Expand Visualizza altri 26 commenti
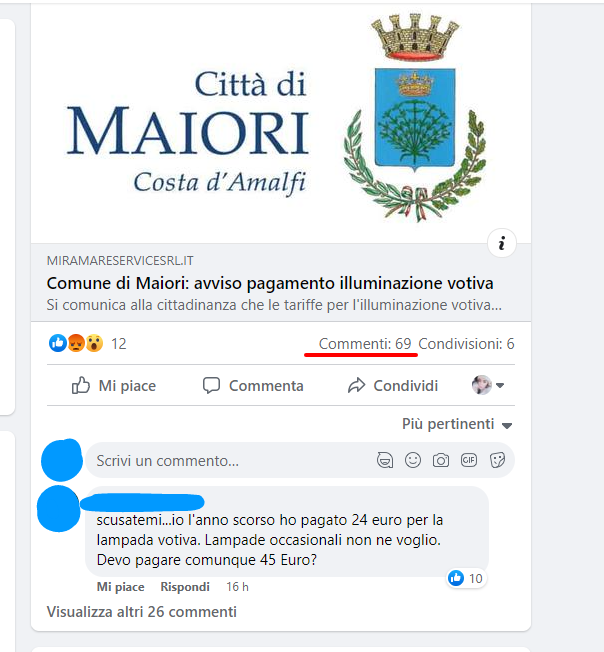 [x=142, y=612]
